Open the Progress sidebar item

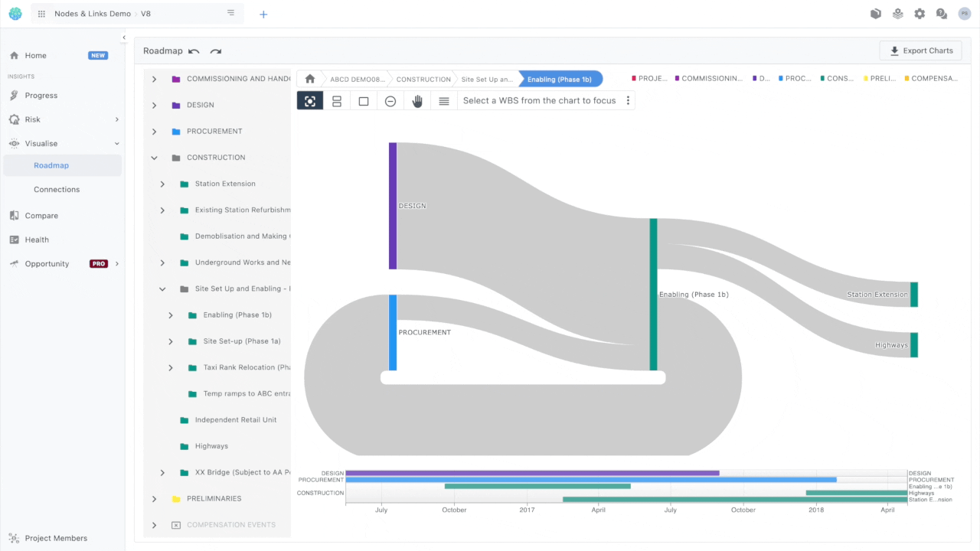click(41, 96)
